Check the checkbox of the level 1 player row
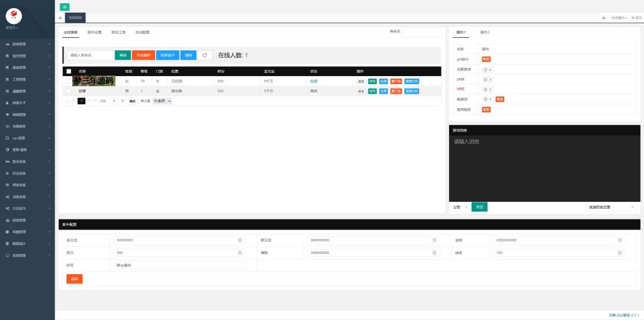644x320 pixels. pyautogui.click(x=69, y=91)
